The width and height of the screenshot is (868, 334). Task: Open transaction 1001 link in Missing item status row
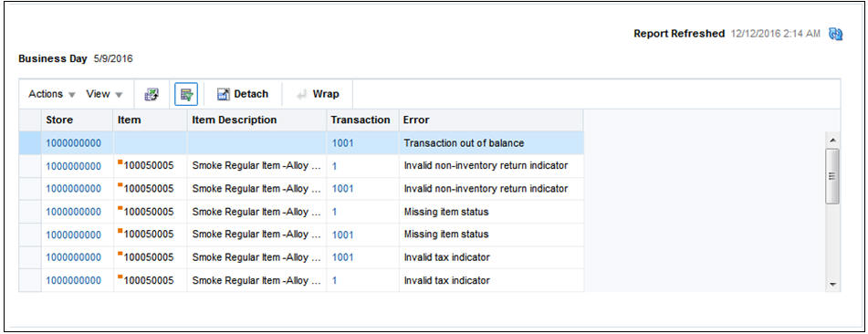(x=342, y=235)
